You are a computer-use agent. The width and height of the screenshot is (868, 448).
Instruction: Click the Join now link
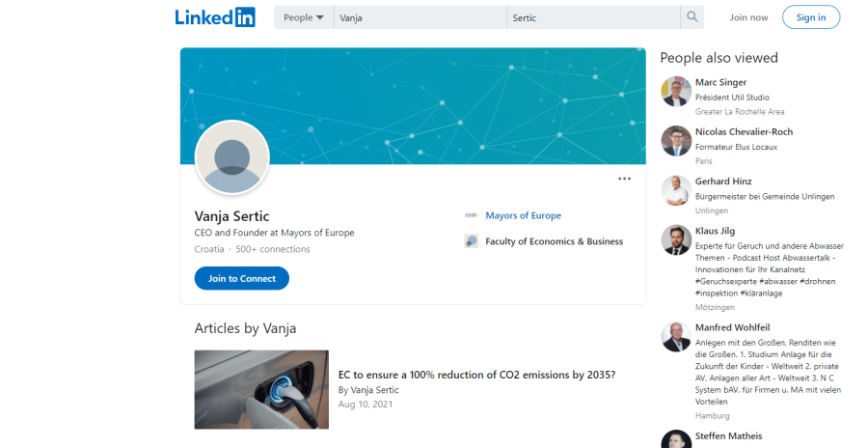tap(748, 17)
